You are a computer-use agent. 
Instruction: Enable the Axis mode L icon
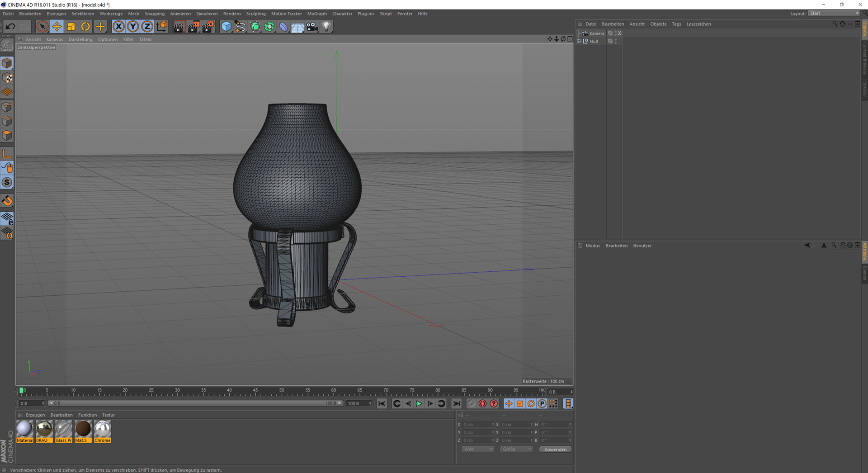(7, 154)
